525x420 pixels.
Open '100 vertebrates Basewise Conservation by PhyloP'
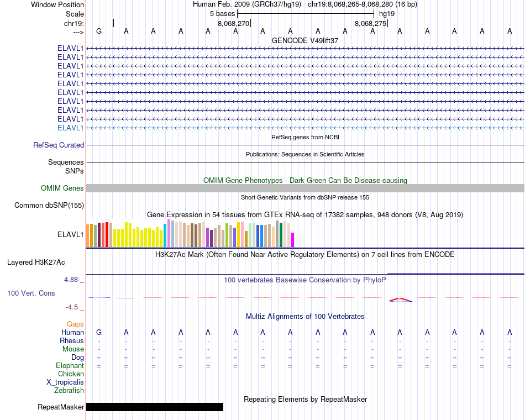[305, 280]
